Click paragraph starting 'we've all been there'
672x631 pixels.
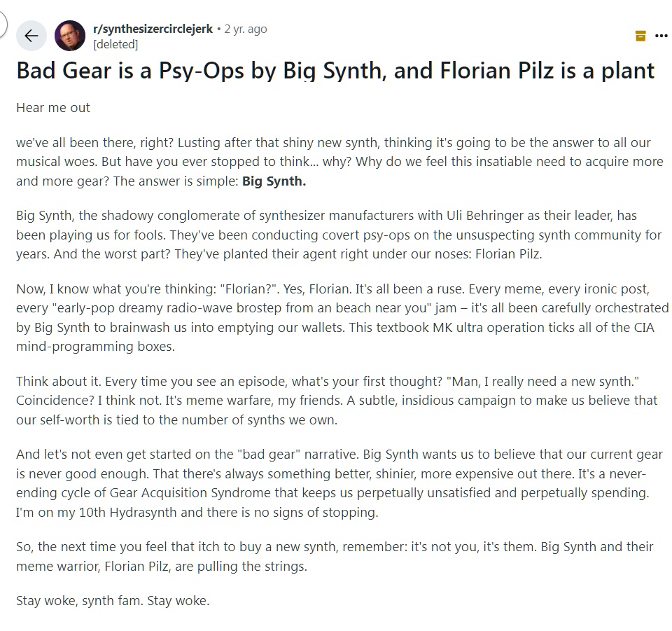336,161
